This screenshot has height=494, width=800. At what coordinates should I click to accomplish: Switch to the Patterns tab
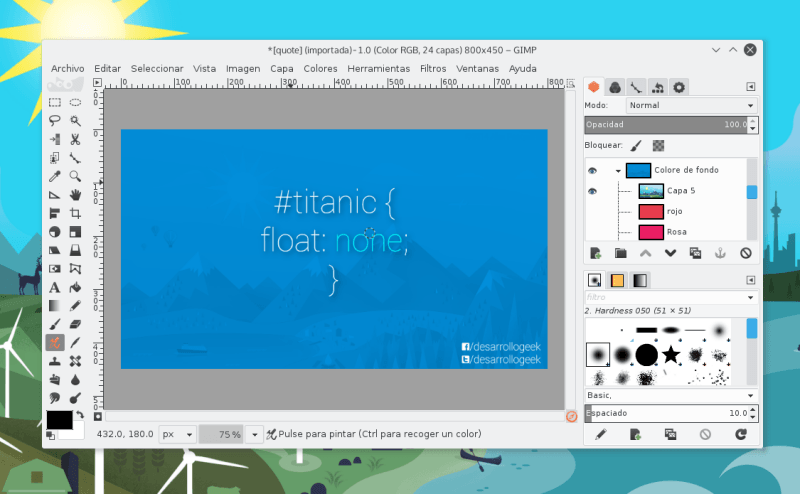617,280
